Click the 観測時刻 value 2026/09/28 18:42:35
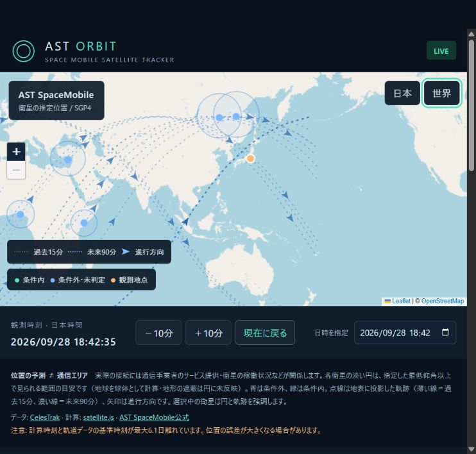This screenshot has width=476, height=454. 63,342
